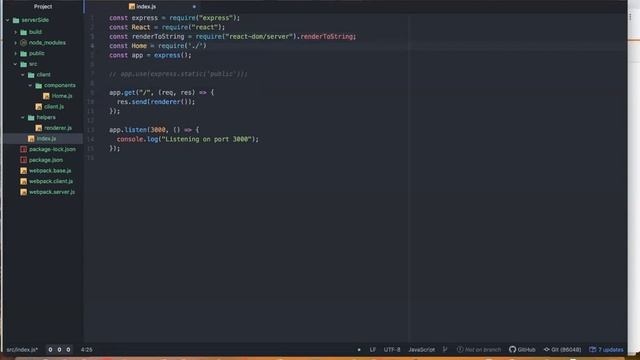Click the client folder icon
The height and width of the screenshot is (360, 640).
pos(31,75)
